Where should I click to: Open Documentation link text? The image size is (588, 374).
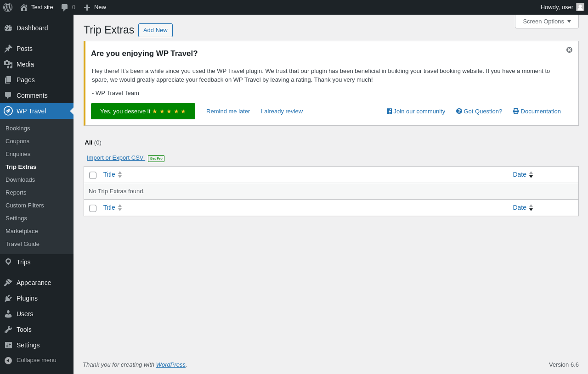click(541, 111)
